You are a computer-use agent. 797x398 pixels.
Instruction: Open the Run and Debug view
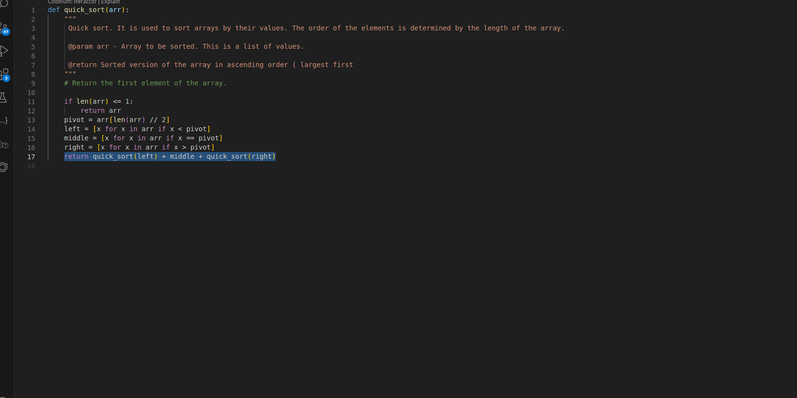click(x=4, y=51)
